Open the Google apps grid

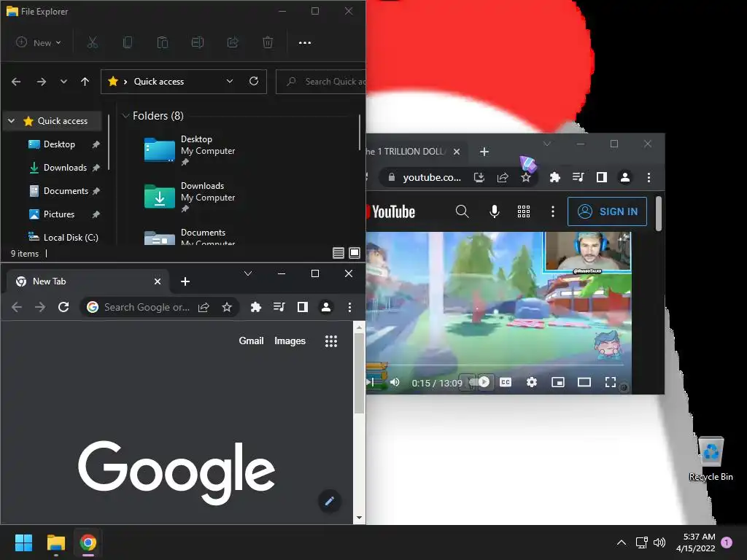(x=331, y=341)
